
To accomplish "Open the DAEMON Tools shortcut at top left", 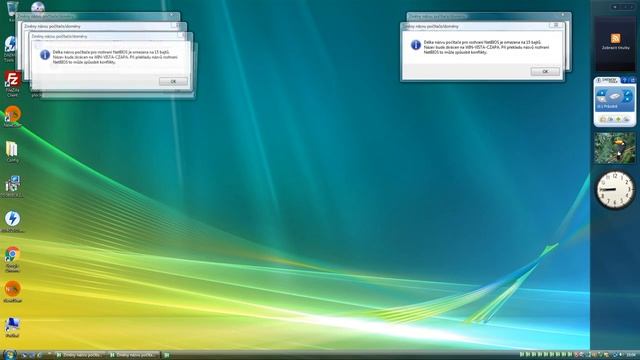I will coord(11,44).
